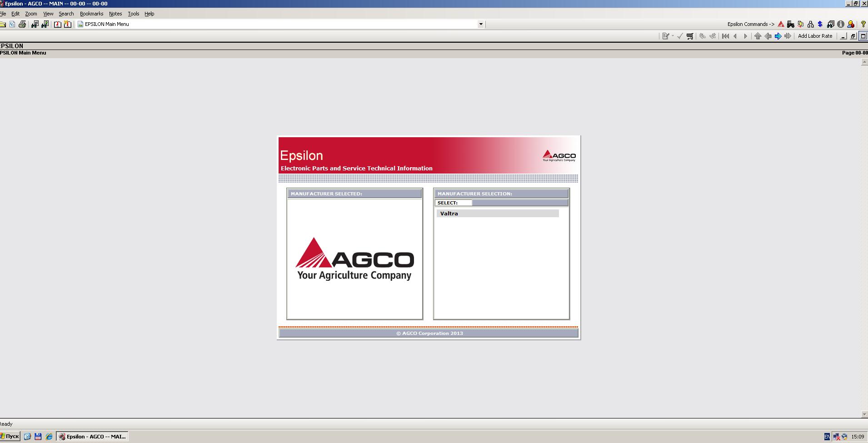Click the Пуск start button
Screen dimensions: 868x443
click(10, 436)
